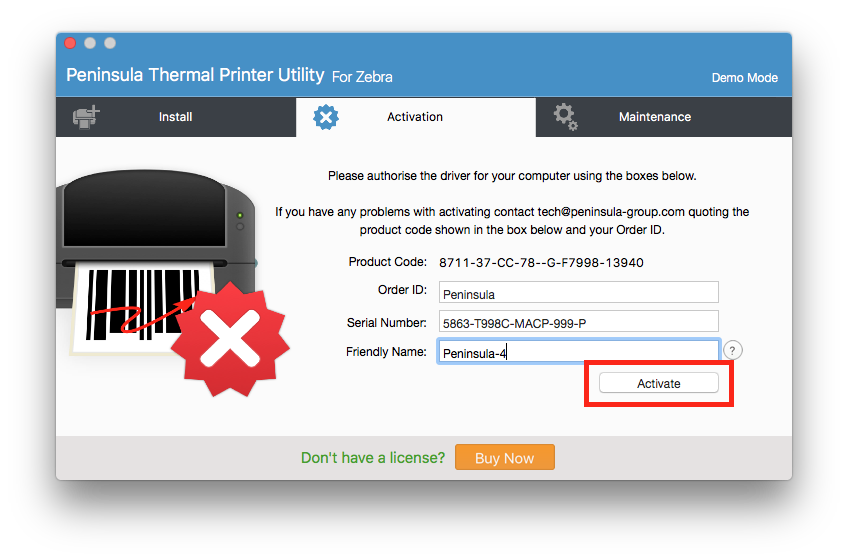848x560 pixels.
Task: Click the blue activation badge icon
Action: click(326, 117)
